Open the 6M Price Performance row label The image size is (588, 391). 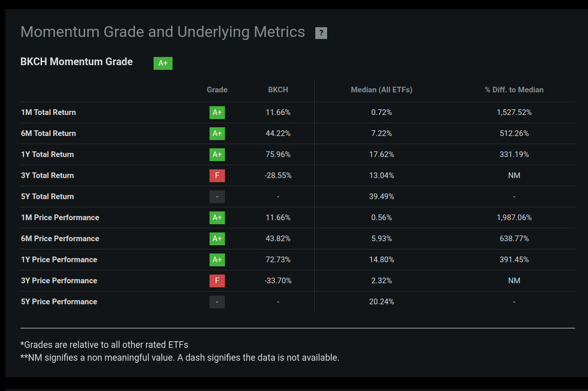tap(60, 239)
